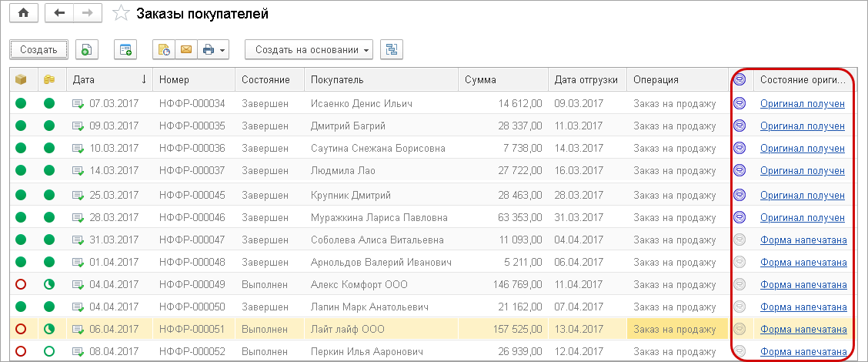Image resolution: width=868 pixels, height=362 pixels.
Task: Click the create calendar entry toolbar icon
Action: [x=125, y=50]
